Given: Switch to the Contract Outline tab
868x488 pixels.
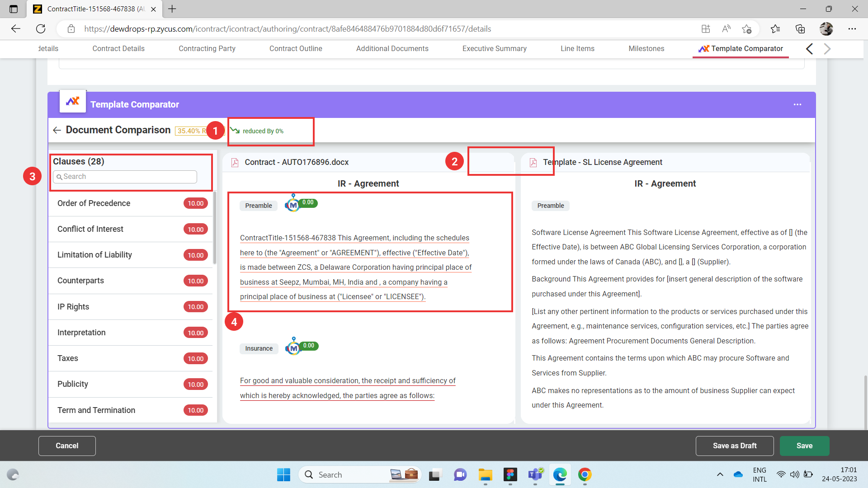Looking at the screenshot, I should click(x=296, y=48).
